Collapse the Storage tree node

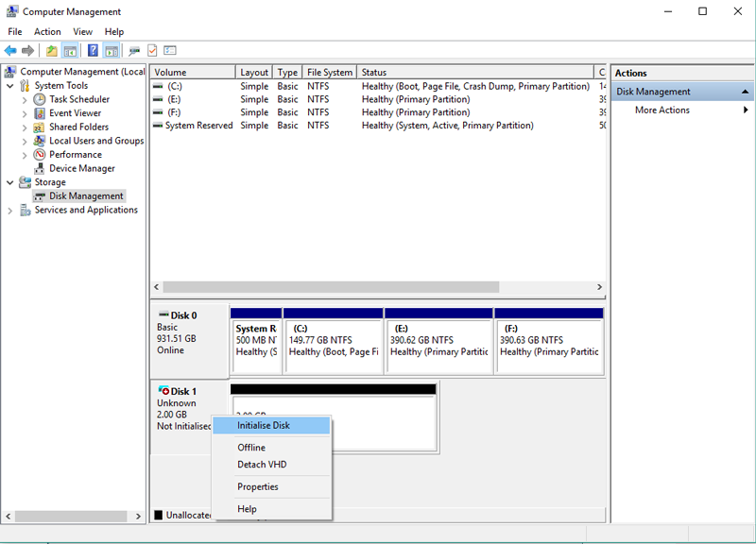(10, 182)
